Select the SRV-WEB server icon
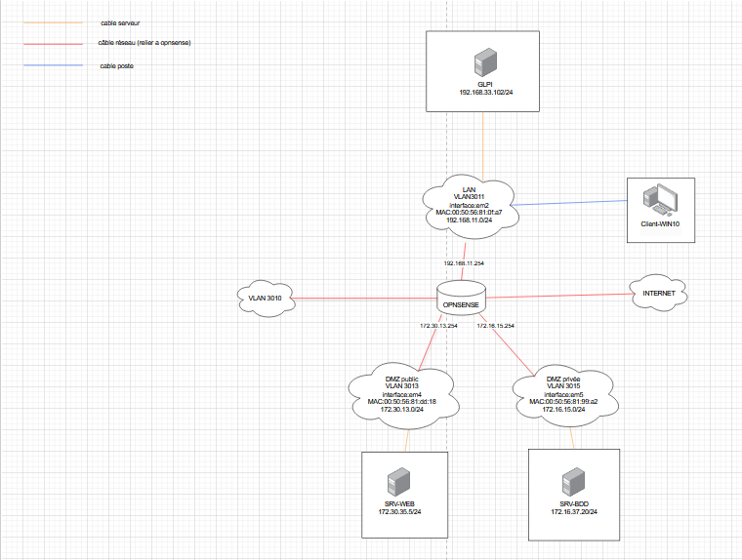Viewport: 742px width, 560px height. [397, 483]
